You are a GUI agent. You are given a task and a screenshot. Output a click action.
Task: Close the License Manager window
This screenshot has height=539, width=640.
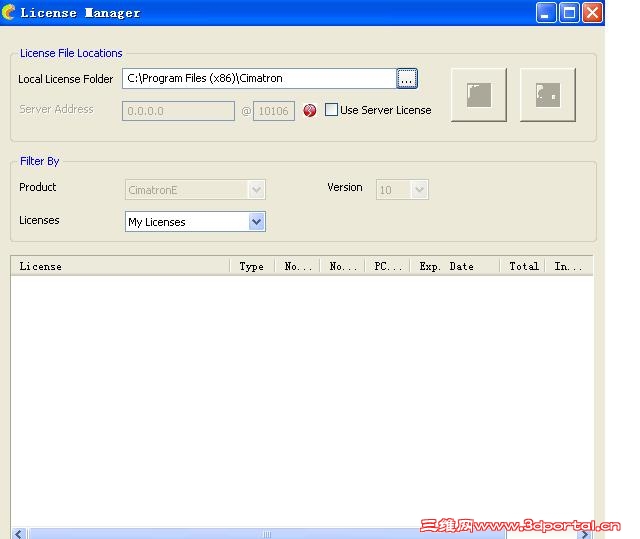point(592,13)
